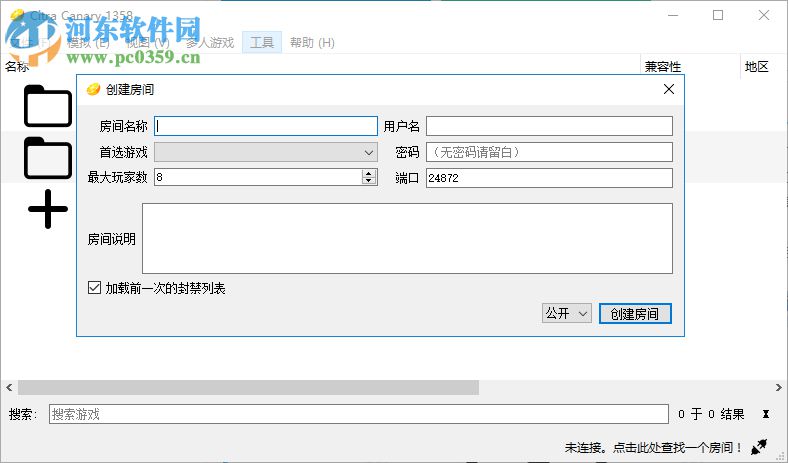The height and width of the screenshot is (463, 788).
Task: Maximize the Citra Canary window
Action: (718, 15)
